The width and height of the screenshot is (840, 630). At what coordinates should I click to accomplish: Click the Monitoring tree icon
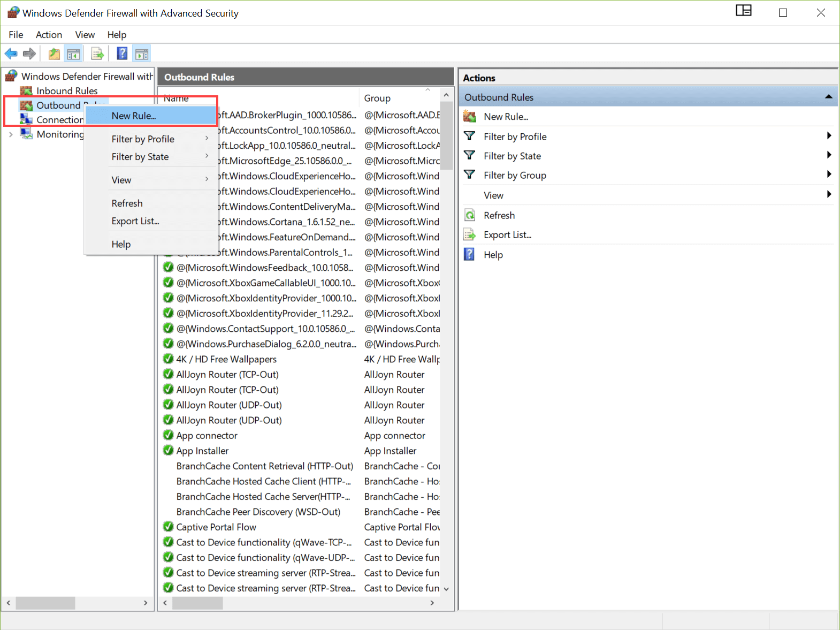tap(26, 134)
